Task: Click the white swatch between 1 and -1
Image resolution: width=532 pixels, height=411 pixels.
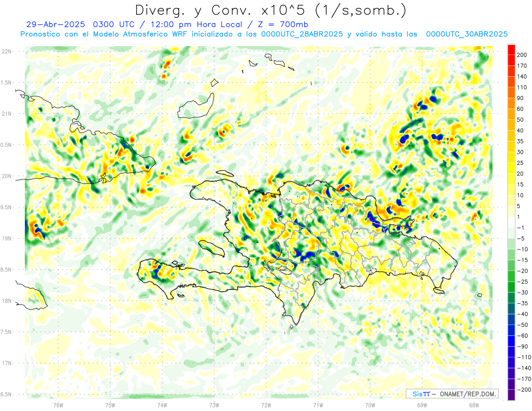Action: coord(511,222)
